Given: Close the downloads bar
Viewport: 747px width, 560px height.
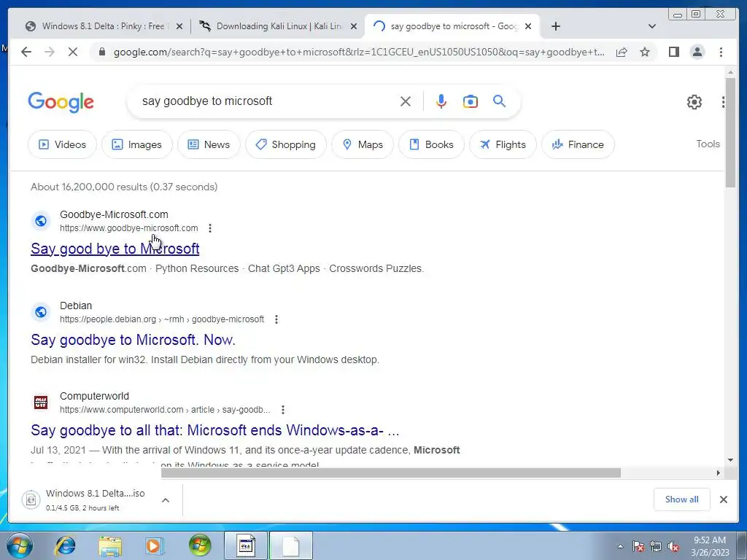Looking at the screenshot, I should coord(723,499).
